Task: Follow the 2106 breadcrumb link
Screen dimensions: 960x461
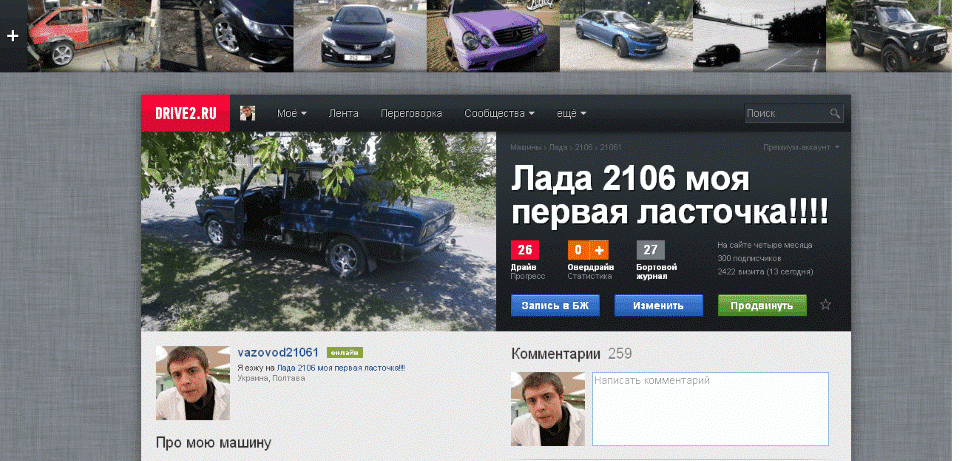Action: [584, 148]
